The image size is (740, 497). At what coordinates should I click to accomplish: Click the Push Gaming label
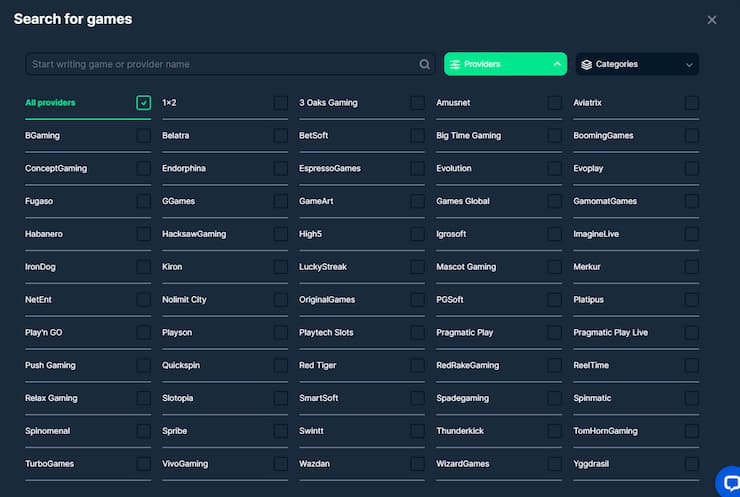pos(50,365)
